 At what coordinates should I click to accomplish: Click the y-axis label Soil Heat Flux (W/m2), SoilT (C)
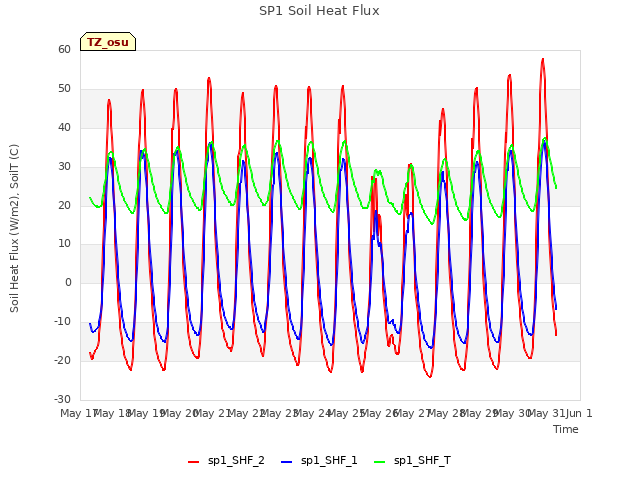coord(14,228)
